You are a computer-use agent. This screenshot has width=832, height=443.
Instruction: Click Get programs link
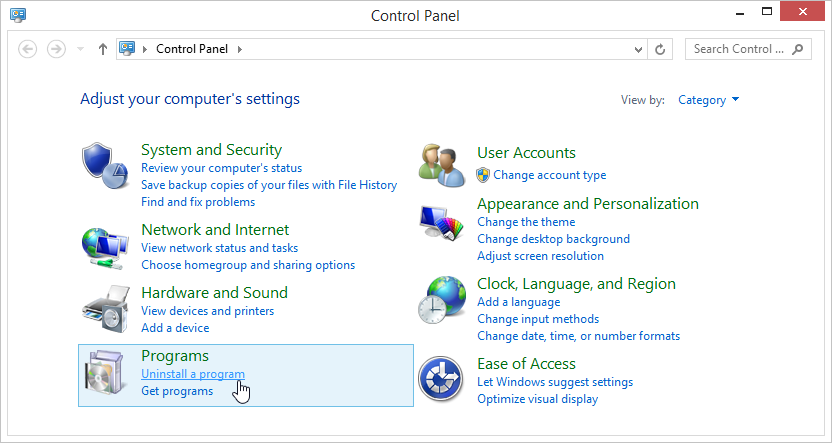pos(177,391)
